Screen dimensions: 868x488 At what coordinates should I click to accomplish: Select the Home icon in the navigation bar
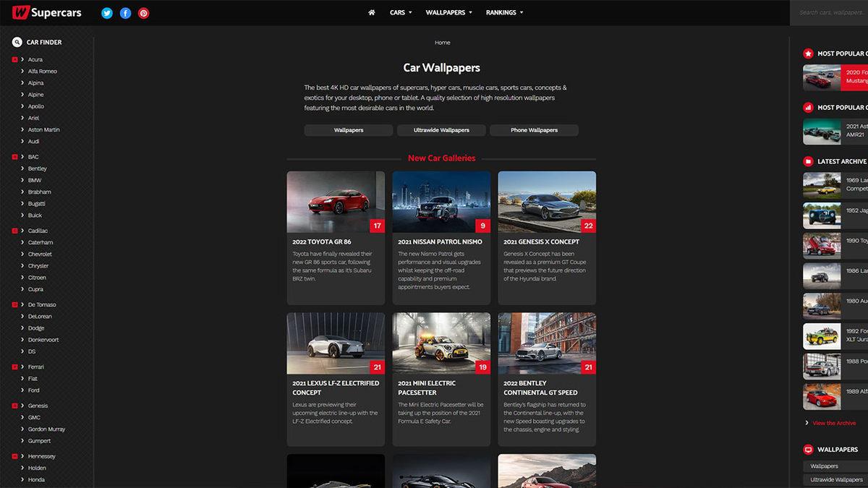pyautogui.click(x=371, y=12)
